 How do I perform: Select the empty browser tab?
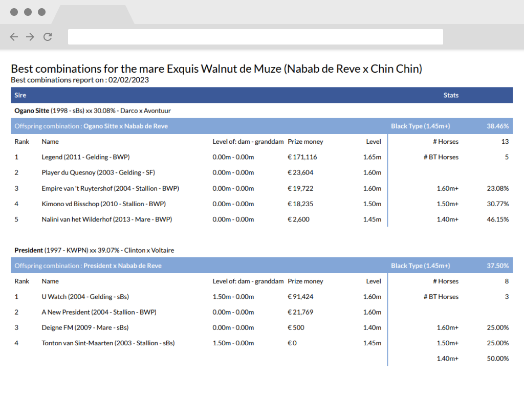point(93,15)
